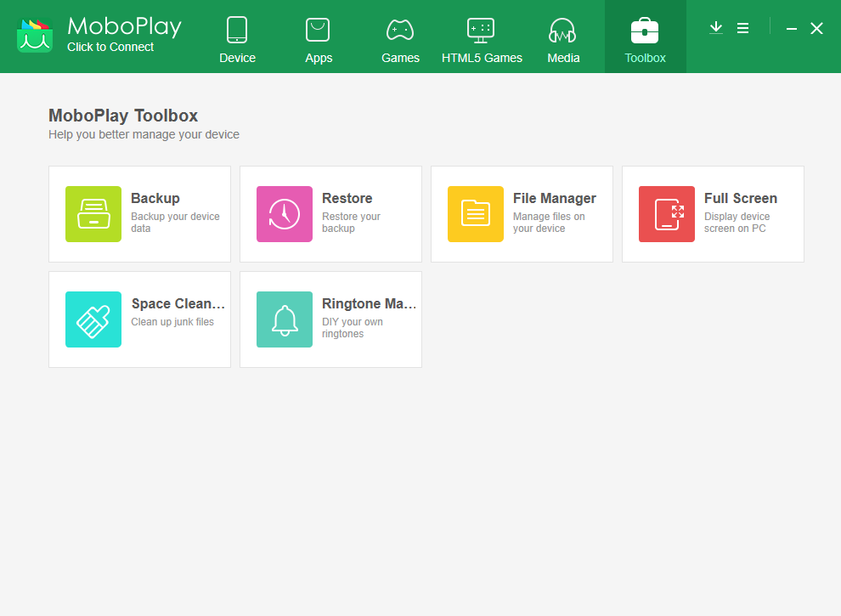Viewport: 841px width, 616px height.
Task: Select the Restore backup icon
Action: point(285,214)
